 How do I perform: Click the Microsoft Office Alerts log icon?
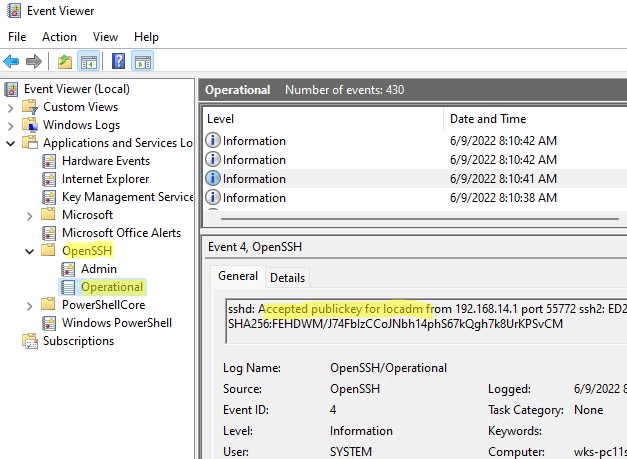49,233
